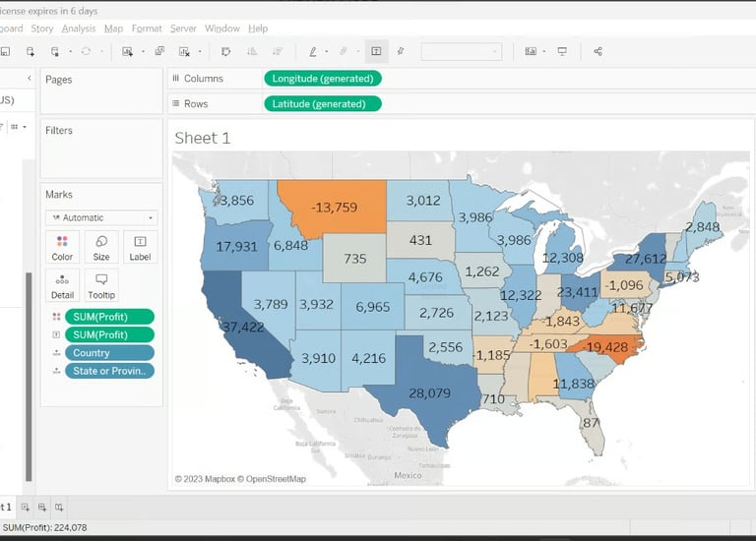This screenshot has height=541, width=756.
Task: Expand the New Worksheet dropdown arrow
Action: [x=143, y=51]
